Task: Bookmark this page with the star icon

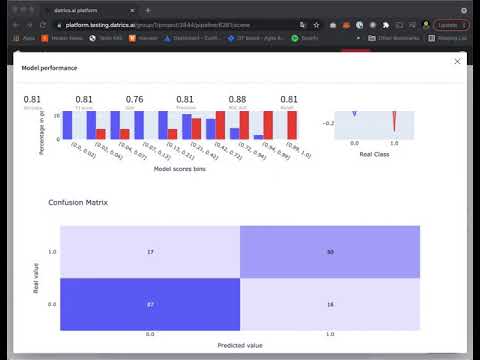Action: pos(316,25)
